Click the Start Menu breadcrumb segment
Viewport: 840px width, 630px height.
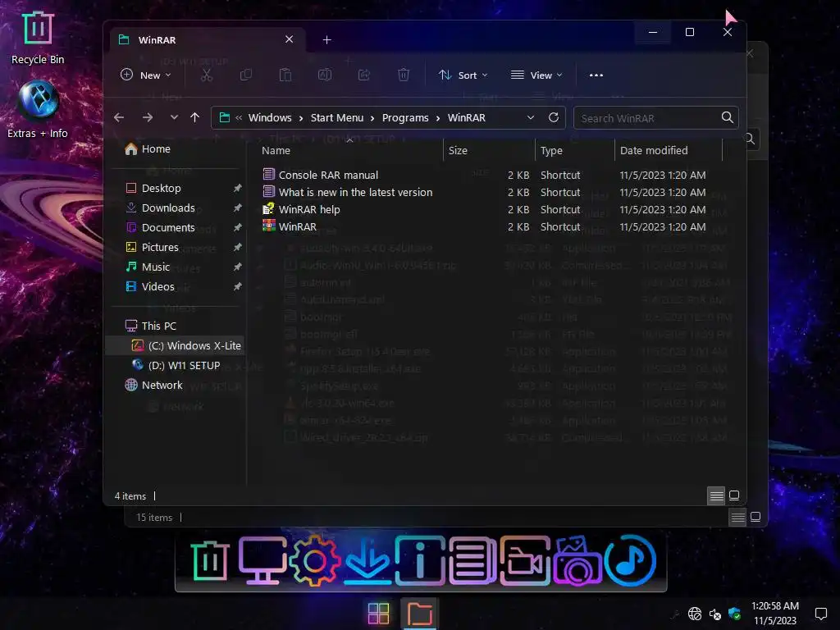(x=337, y=118)
